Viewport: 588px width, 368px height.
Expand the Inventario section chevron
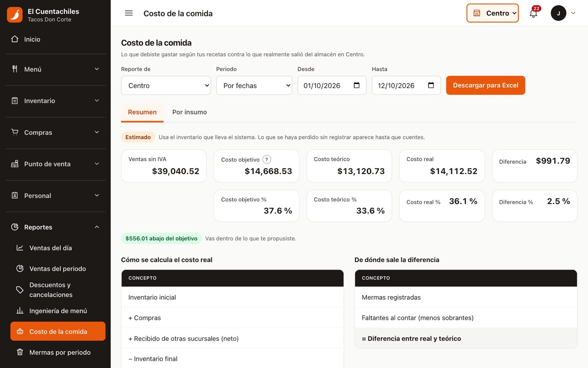97,100
